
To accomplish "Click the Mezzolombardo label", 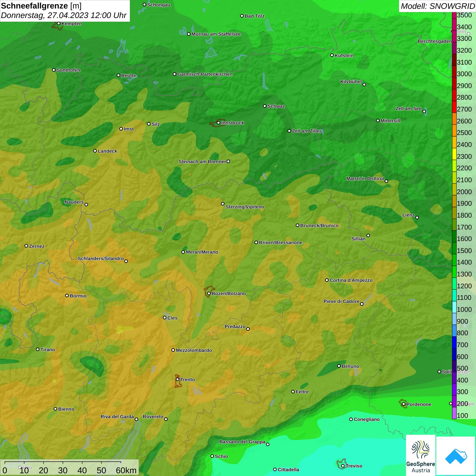I will 194,350.
